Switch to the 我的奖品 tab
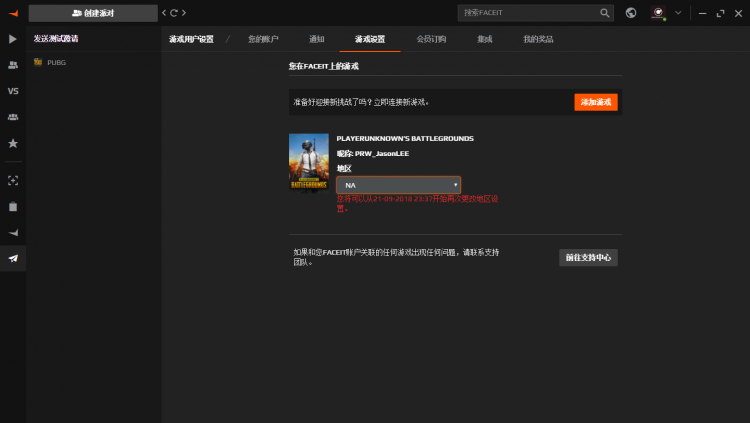 pyautogui.click(x=538, y=39)
